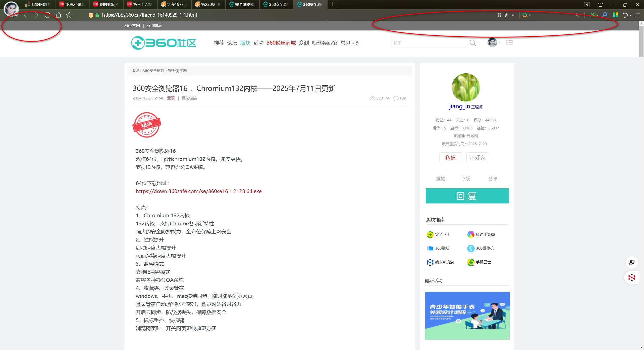Click the 安全浏览器 breadcrumb link

177,71
